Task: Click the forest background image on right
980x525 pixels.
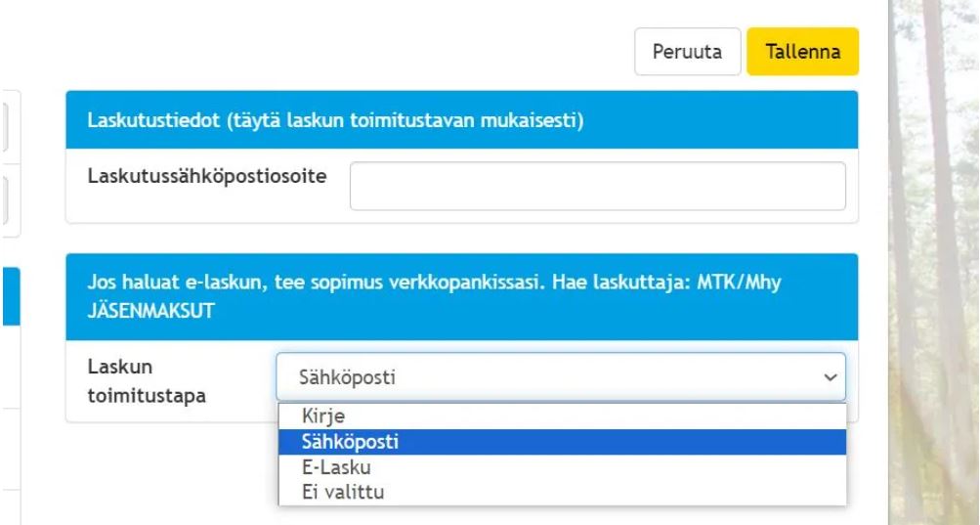Action: click(x=933, y=264)
